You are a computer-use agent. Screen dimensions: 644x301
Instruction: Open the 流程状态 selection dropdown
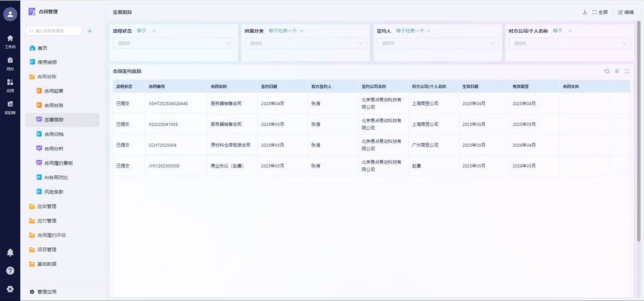click(173, 43)
